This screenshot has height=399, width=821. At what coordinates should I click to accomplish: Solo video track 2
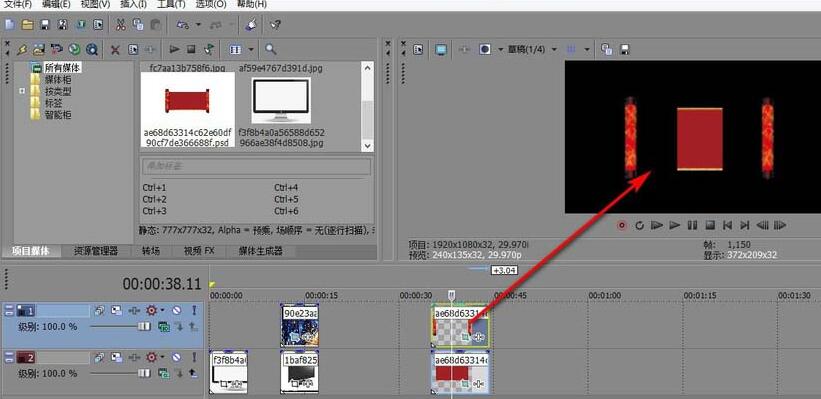[194, 357]
